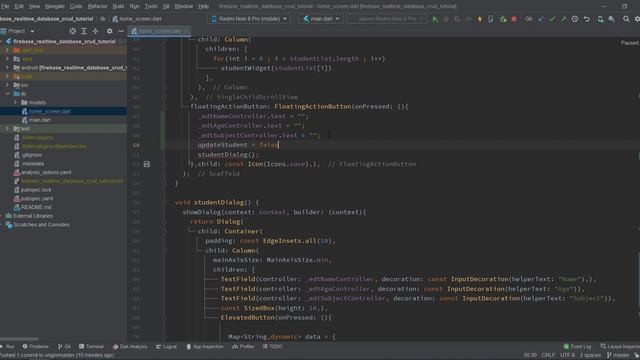Click the locate target icon in Project panel
The width and height of the screenshot is (640, 360).
(73, 31)
